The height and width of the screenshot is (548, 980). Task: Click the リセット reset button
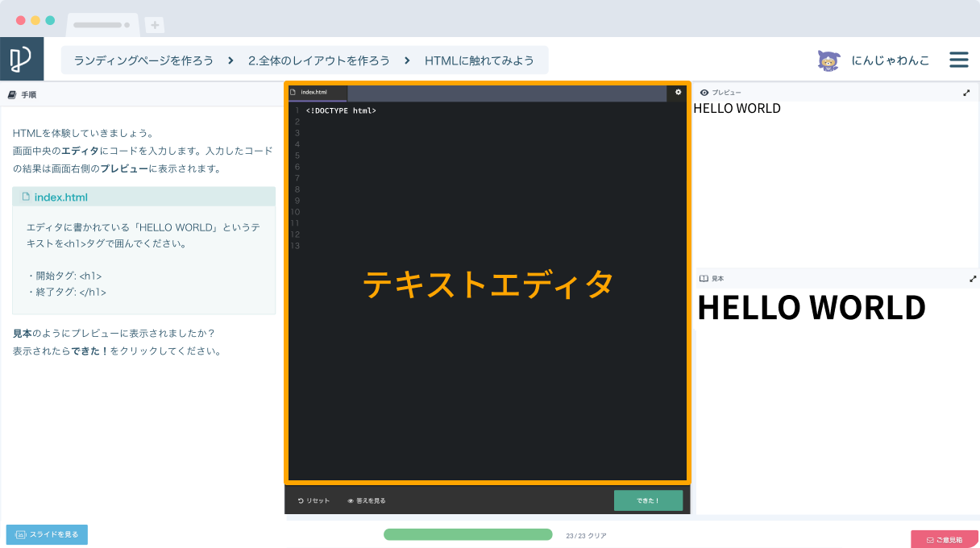314,500
